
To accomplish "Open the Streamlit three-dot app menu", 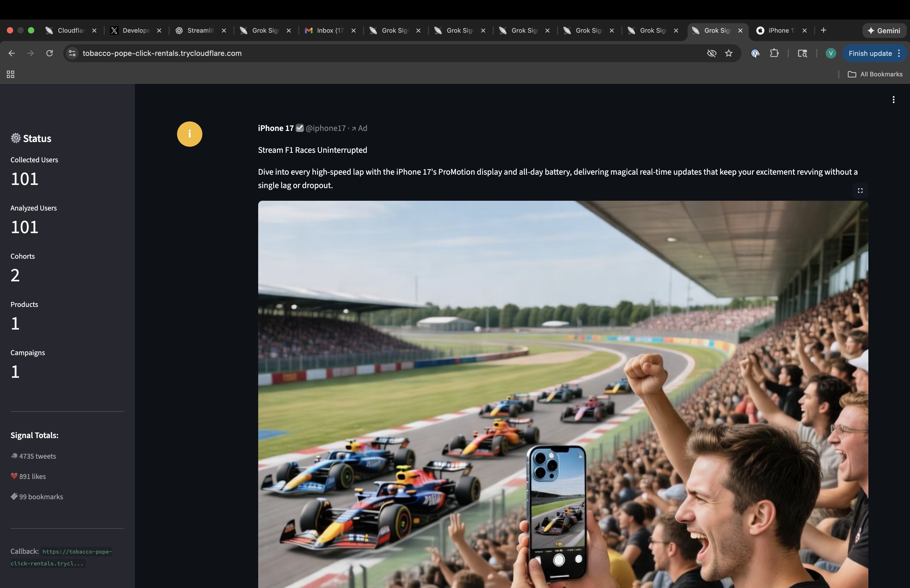I will point(893,100).
